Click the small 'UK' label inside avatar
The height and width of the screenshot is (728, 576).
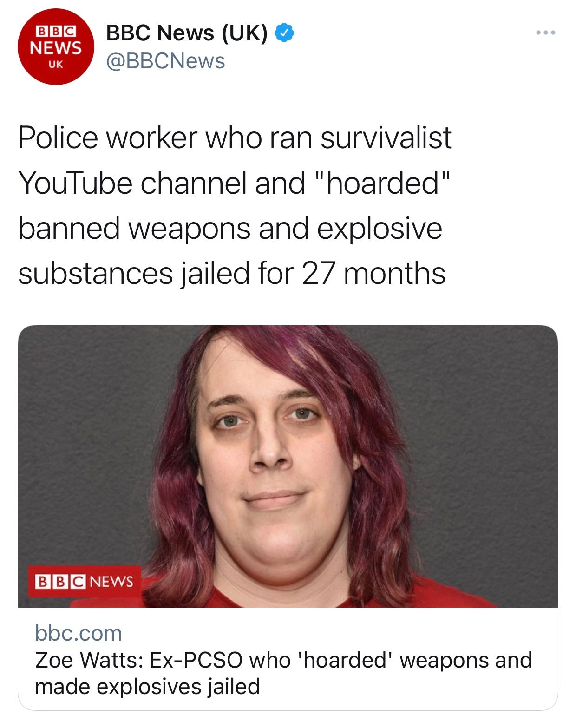tap(56, 65)
